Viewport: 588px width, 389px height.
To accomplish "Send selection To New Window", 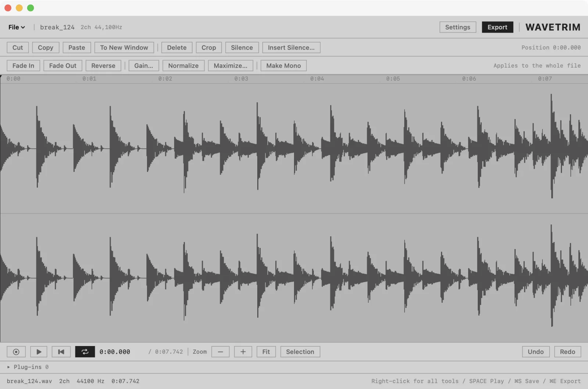I will coord(124,47).
